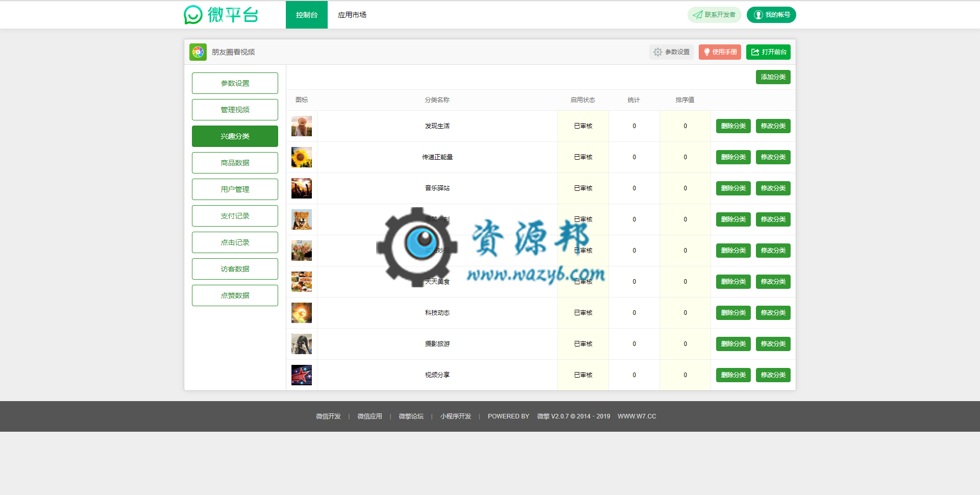
Task: Delete the 传递正能量 category
Action: tap(733, 157)
